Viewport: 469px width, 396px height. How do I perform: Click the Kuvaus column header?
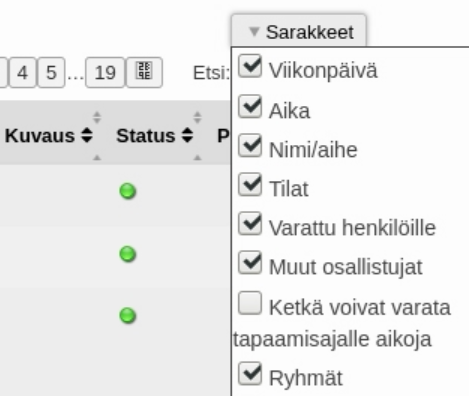(x=40, y=136)
